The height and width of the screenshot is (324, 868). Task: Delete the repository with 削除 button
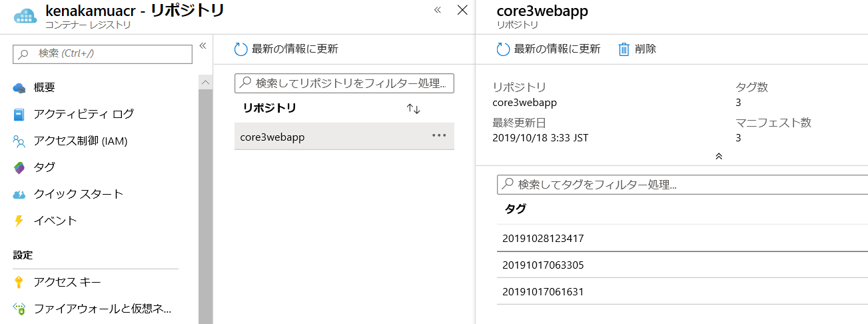pos(638,49)
